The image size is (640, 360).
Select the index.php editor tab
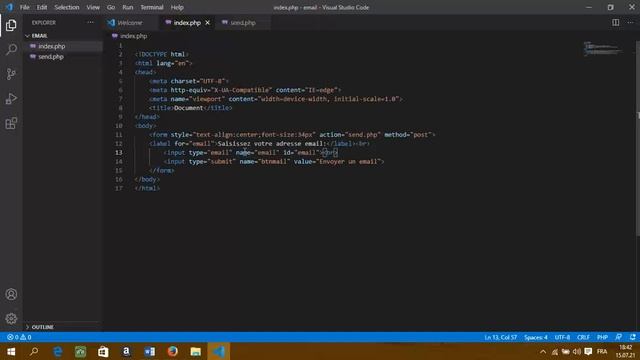[x=187, y=23]
